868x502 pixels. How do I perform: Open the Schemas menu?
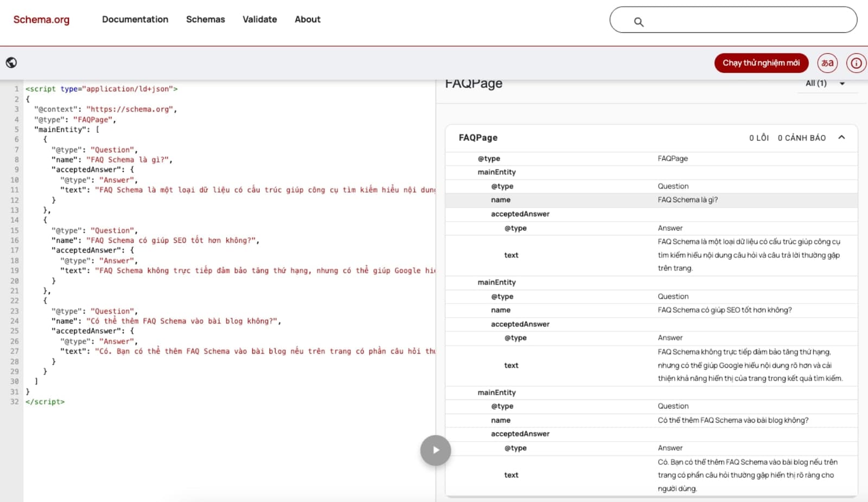click(205, 20)
